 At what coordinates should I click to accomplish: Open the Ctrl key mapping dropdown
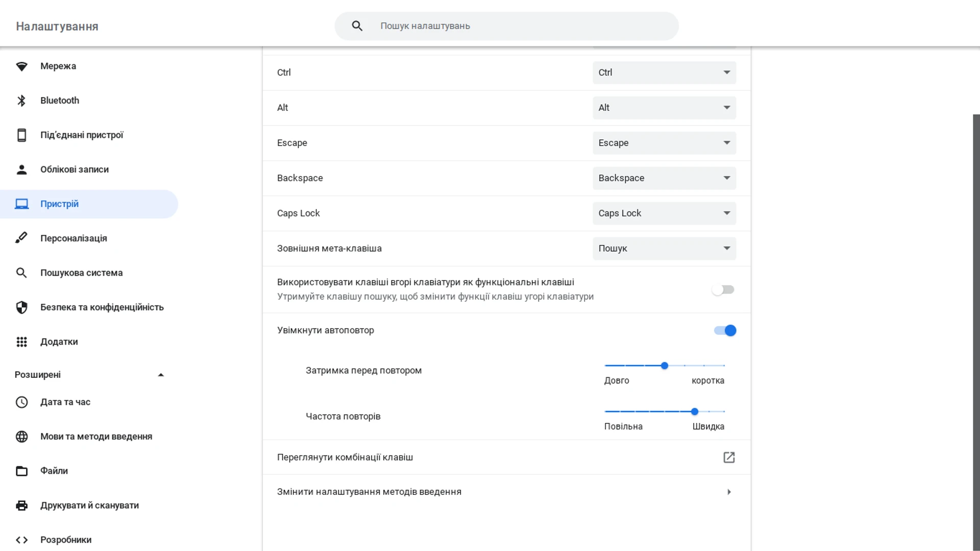coord(664,73)
